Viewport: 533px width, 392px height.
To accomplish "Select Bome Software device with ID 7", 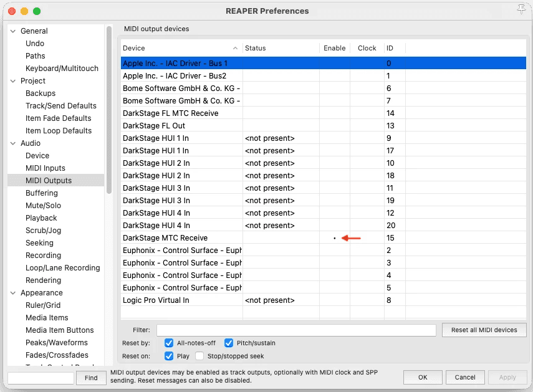I will (x=324, y=101).
